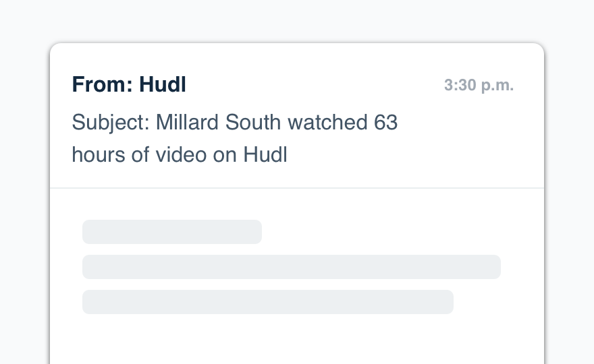Click the "Subject:" label
The image size is (594, 364).
point(111,123)
